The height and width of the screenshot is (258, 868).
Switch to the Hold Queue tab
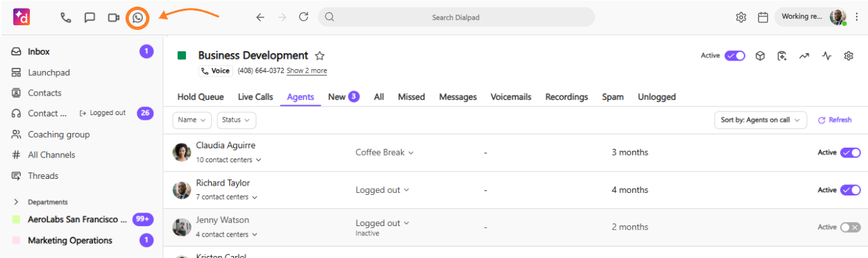pos(201,97)
